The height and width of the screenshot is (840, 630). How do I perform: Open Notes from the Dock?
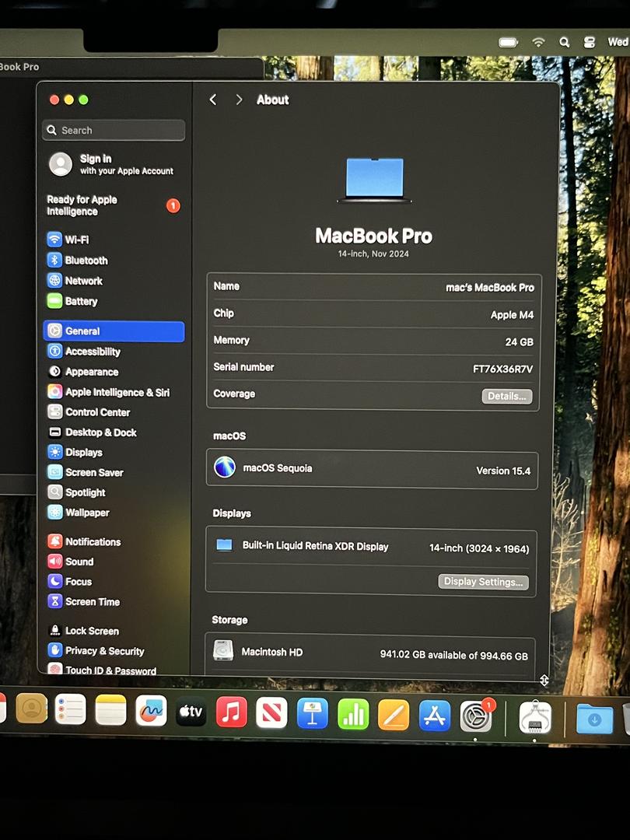coord(110,710)
